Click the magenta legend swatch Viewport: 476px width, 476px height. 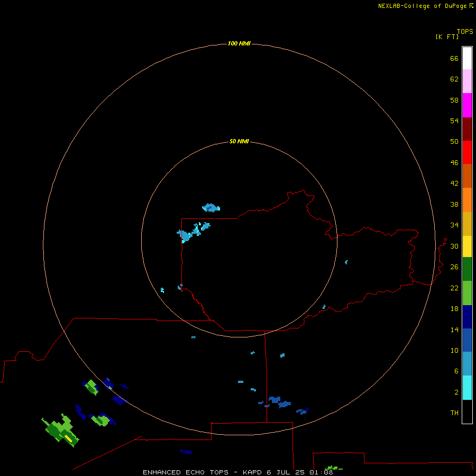pyautogui.click(x=467, y=105)
